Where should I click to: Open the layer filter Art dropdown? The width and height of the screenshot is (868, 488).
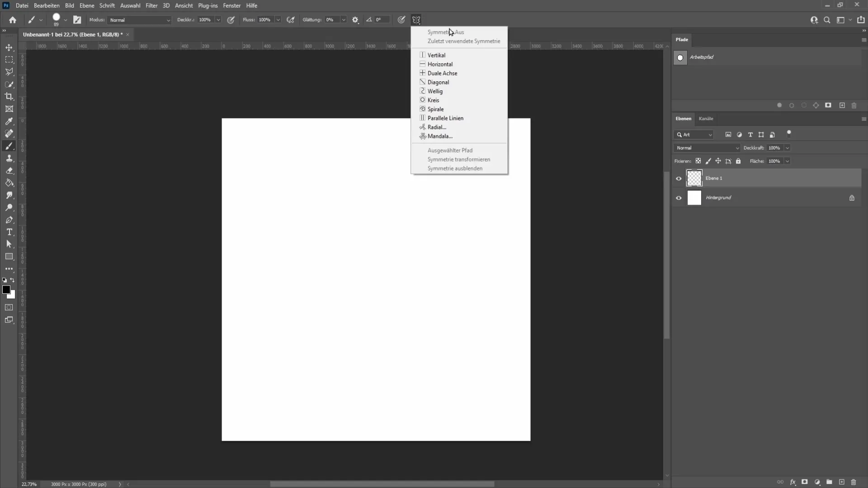694,135
